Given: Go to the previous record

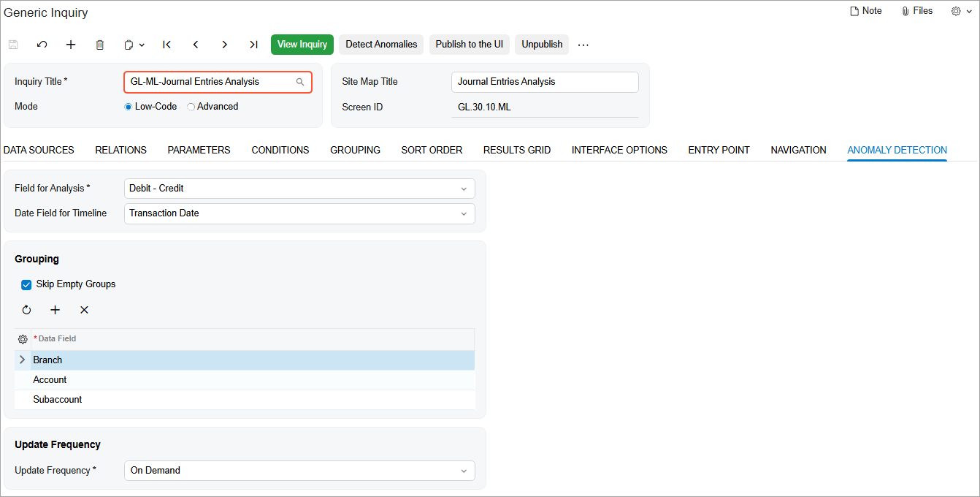Looking at the screenshot, I should (196, 45).
